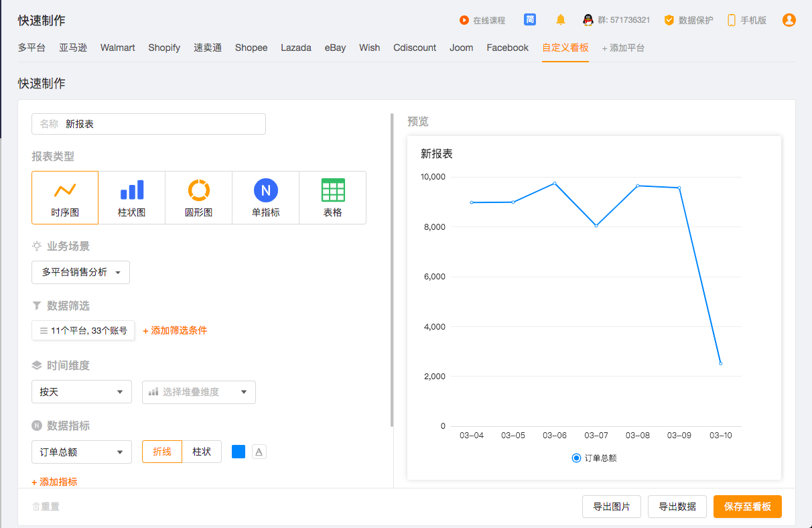Open the notification bell icon
The image size is (812, 528).
tap(561, 20)
